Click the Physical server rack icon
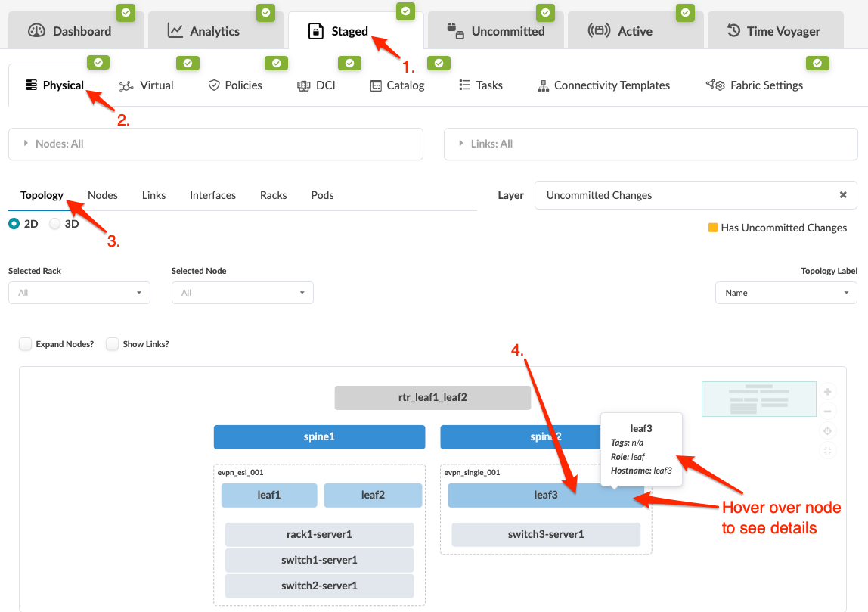The height and width of the screenshot is (612, 868). coord(32,85)
